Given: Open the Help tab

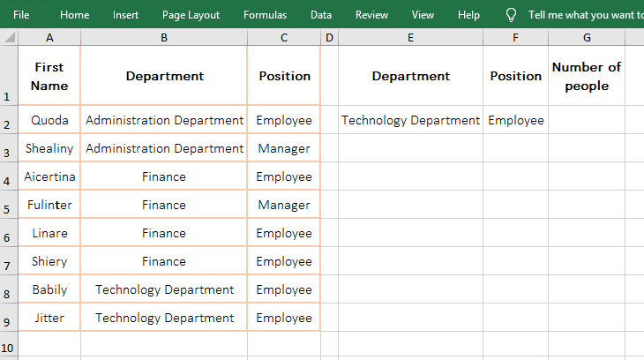Looking at the screenshot, I should 468,15.
